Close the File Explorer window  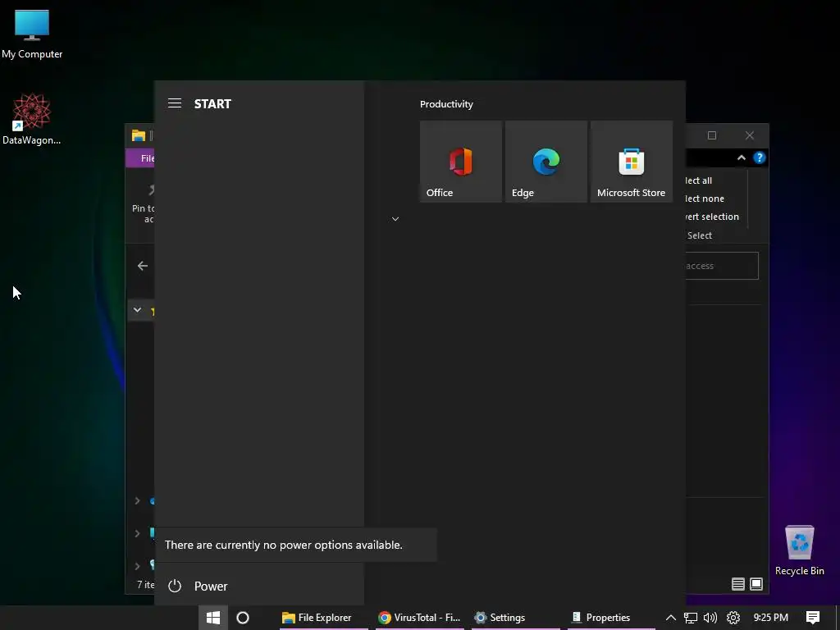click(750, 135)
